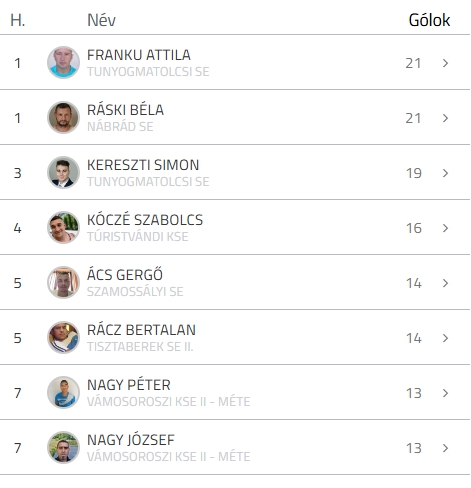Open the RÁCZ BERTALAN player link
Viewport: 471px width, 488px height.
point(141,330)
